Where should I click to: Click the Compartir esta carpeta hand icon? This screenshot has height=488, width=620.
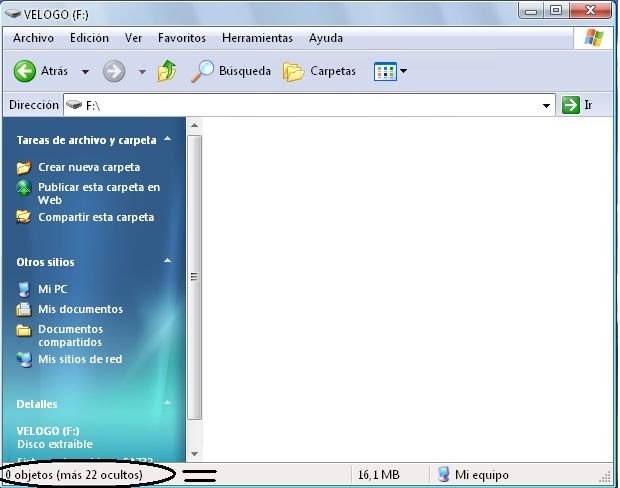pyautogui.click(x=23, y=217)
